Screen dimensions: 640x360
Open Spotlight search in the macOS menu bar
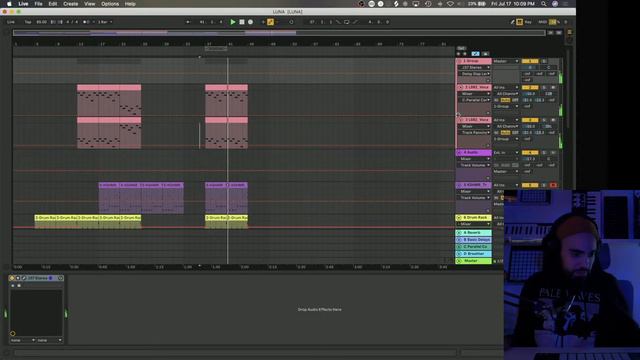544,4
